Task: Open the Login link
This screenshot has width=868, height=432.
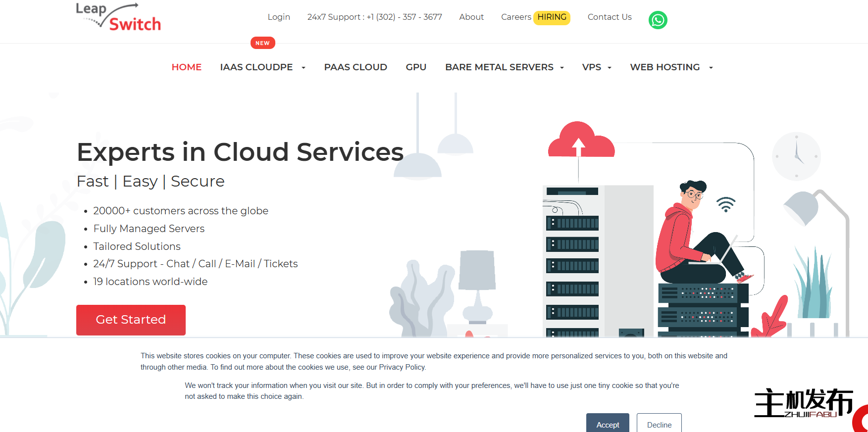Action: pyautogui.click(x=279, y=17)
